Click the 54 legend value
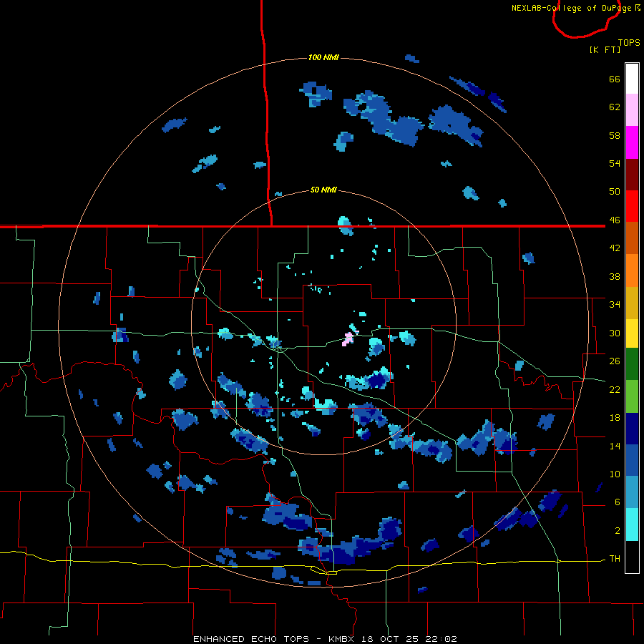 615,163
